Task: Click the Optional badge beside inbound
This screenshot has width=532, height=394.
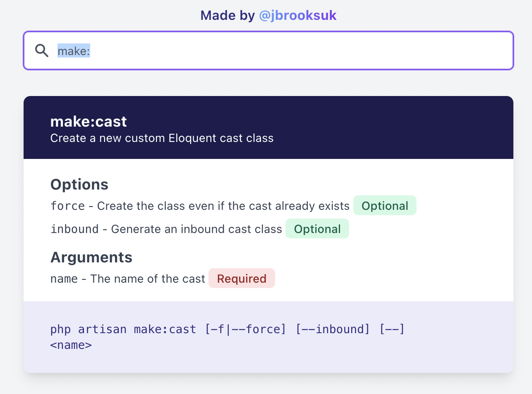Action: [317, 228]
